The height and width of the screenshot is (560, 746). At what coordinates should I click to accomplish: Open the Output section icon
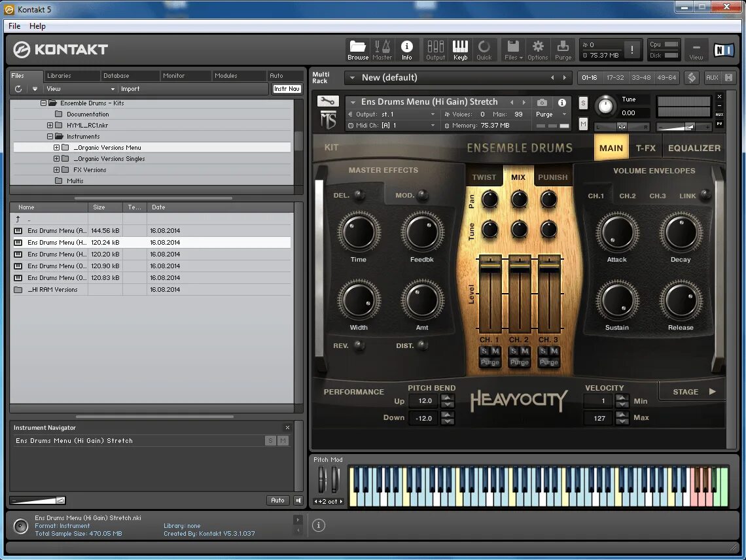click(435, 50)
